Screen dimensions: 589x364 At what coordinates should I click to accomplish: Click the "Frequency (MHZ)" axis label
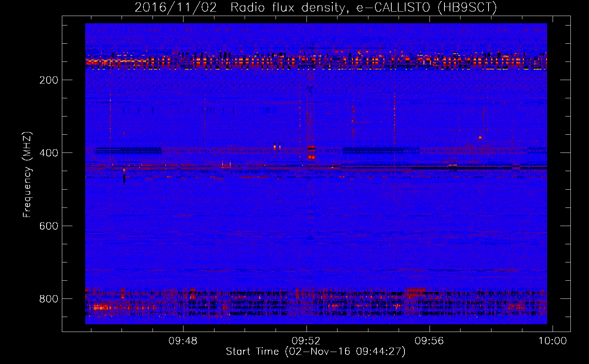[27, 175]
